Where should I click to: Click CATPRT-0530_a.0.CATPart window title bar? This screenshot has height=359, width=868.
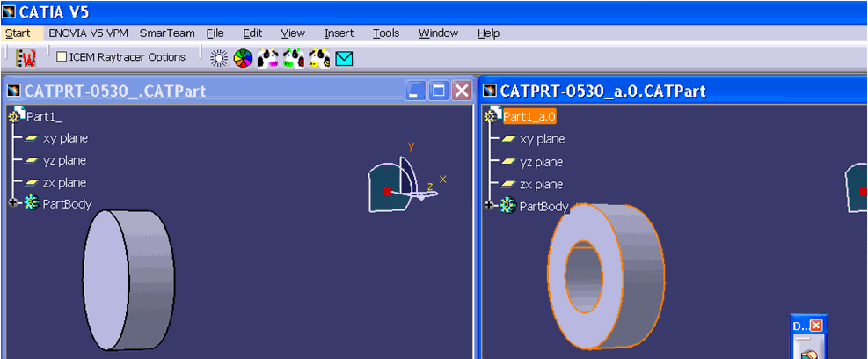pos(673,91)
